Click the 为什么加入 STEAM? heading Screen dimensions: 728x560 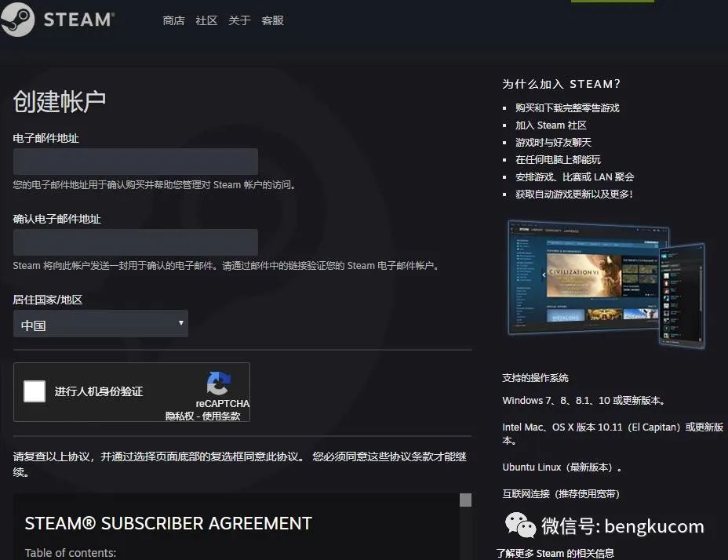pyautogui.click(x=562, y=84)
